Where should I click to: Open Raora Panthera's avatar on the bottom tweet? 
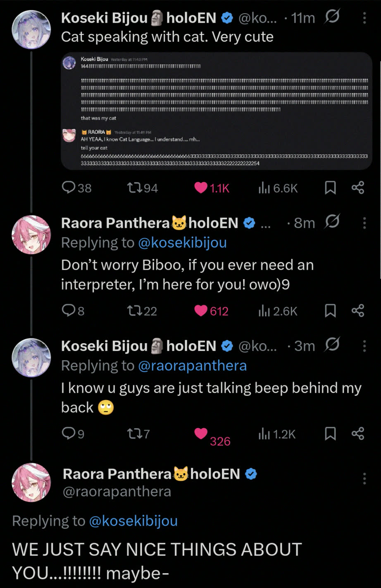pyautogui.click(x=31, y=482)
